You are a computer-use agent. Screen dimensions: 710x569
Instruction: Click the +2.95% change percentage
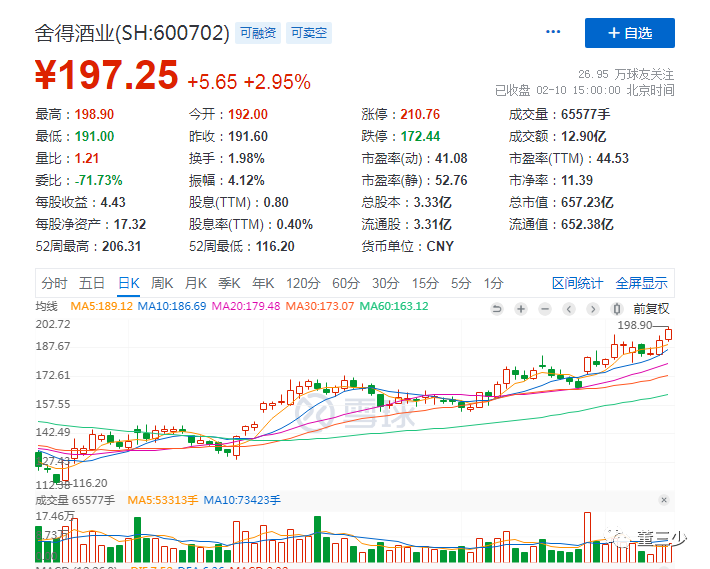click(277, 82)
